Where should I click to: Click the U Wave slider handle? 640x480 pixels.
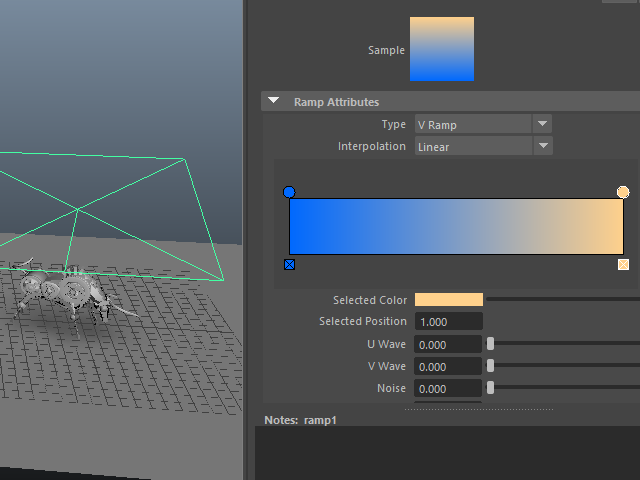pos(491,344)
